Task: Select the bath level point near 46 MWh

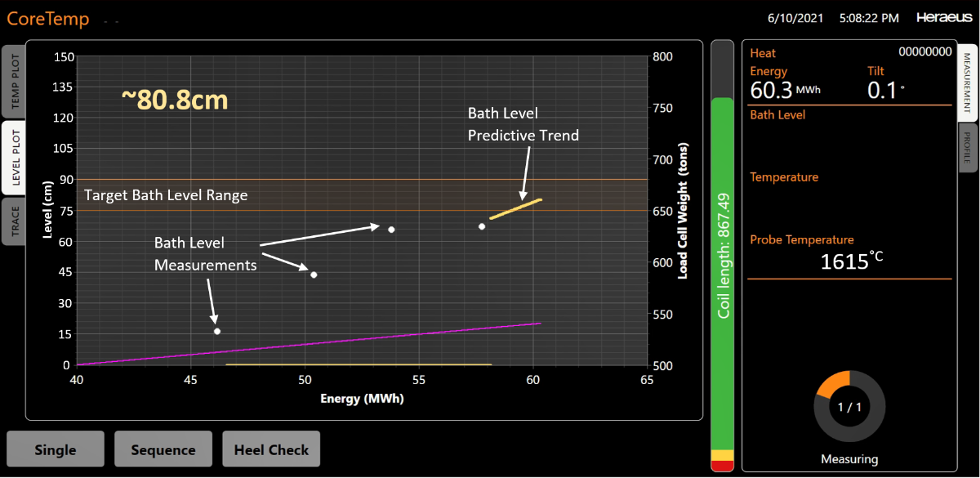Action: 217,331
